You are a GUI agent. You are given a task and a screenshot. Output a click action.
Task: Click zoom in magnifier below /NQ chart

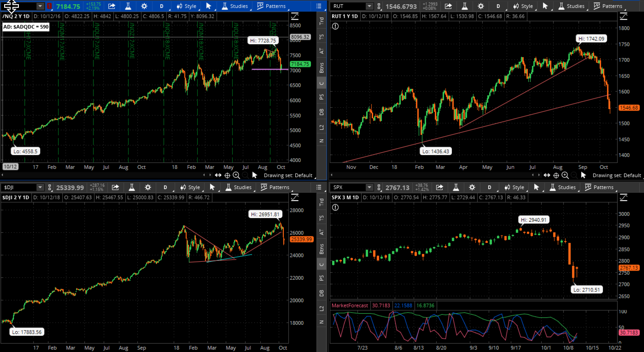236,175
